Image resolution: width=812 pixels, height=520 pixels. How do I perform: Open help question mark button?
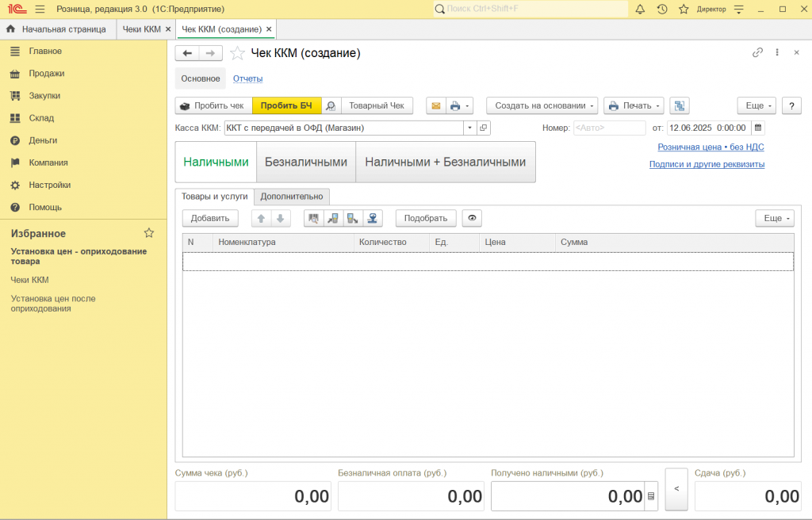[x=791, y=105]
